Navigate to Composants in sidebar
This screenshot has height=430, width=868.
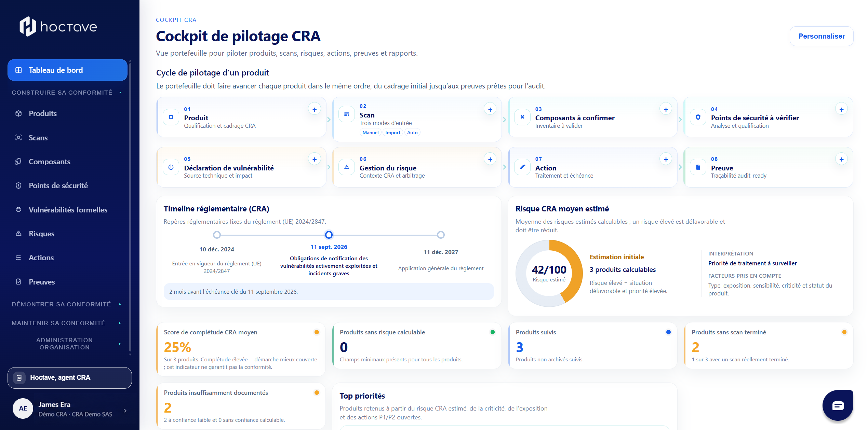click(x=67, y=162)
